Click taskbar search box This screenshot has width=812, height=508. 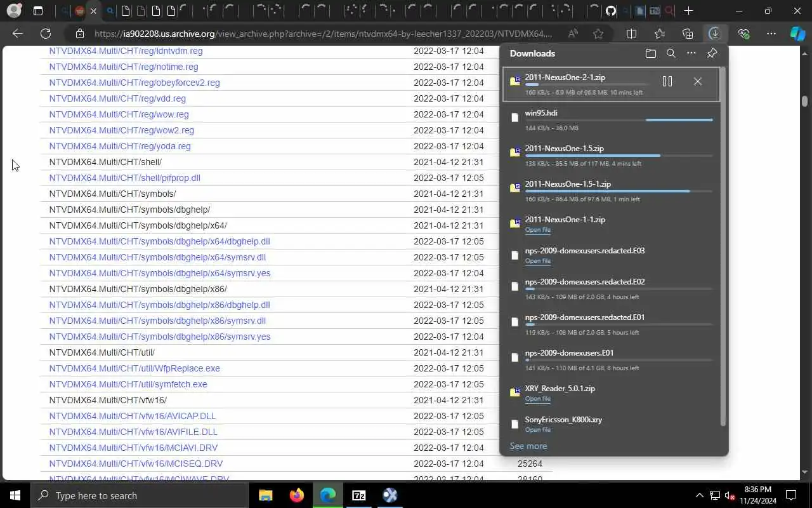tap(140, 495)
